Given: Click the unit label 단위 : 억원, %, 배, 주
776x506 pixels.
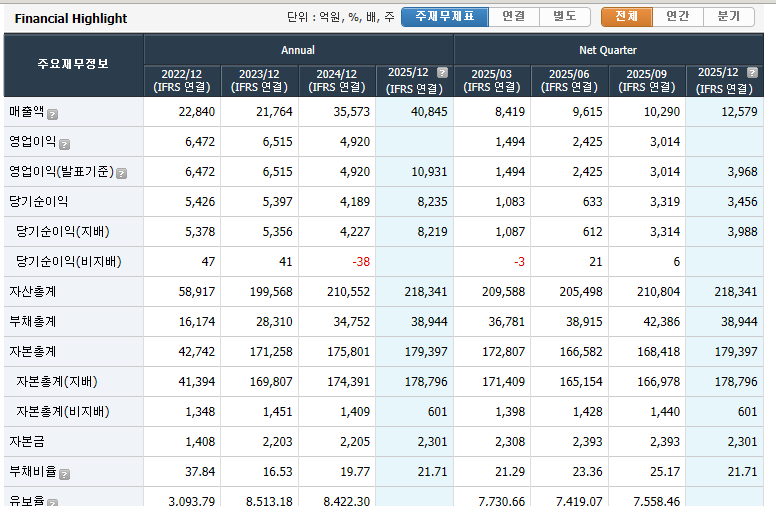Looking at the screenshot, I should pyautogui.click(x=340, y=17).
